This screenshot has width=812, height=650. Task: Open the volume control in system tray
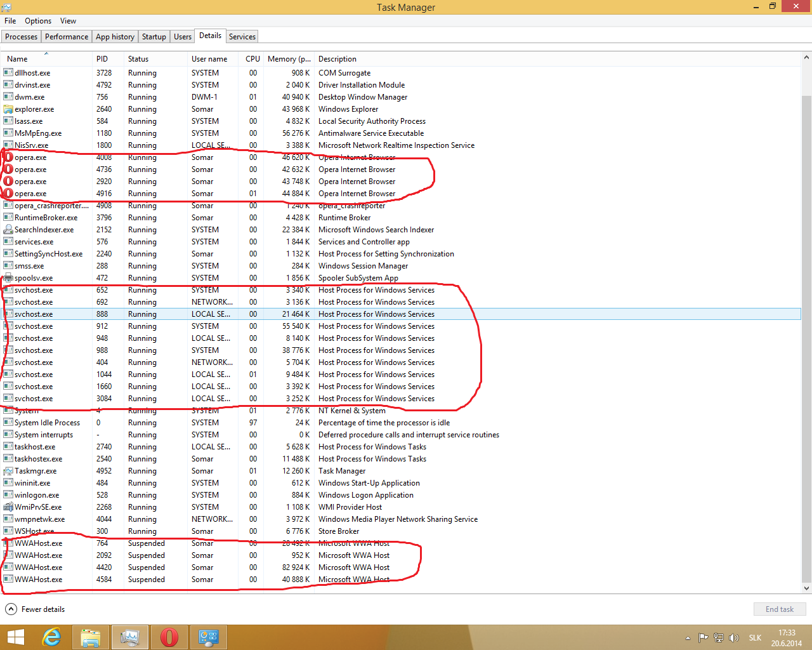pos(734,638)
